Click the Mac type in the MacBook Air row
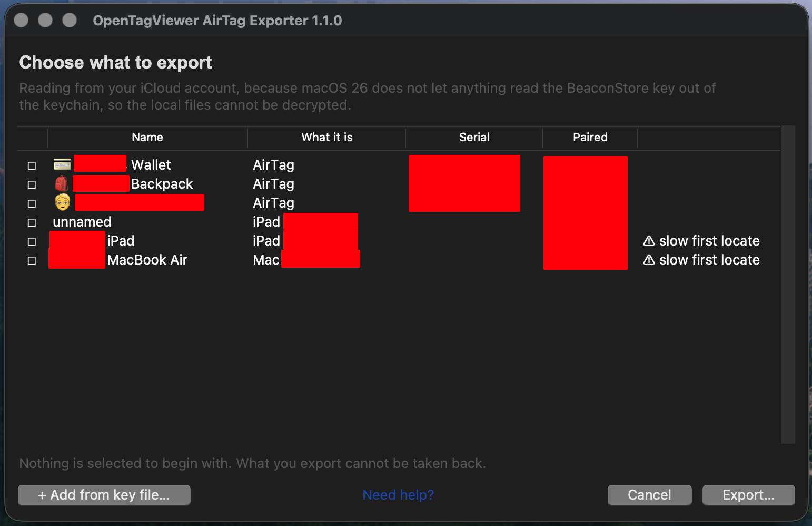The image size is (812, 526). point(266,260)
